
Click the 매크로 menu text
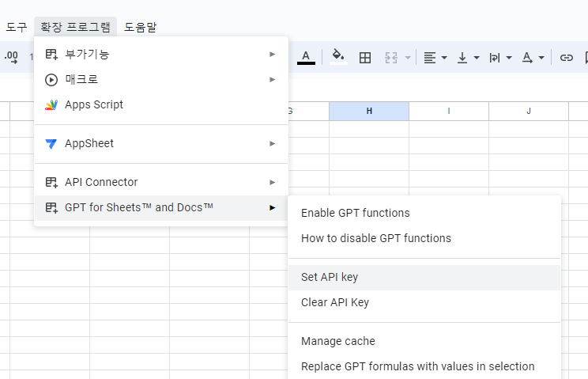pyautogui.click(x=81, y=79)
